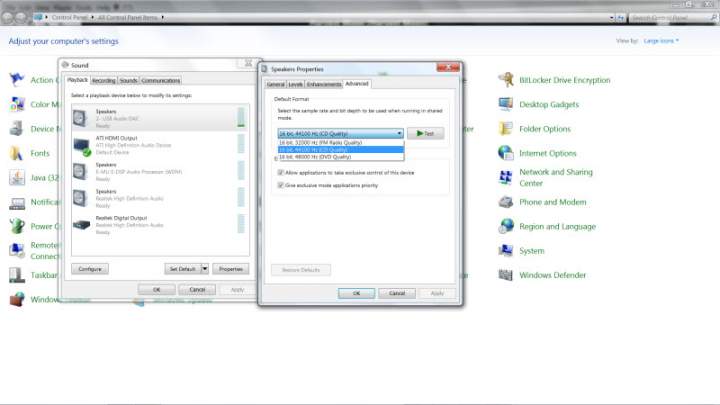
Task: Choose 16 bit 44100 Hz CD Quality option
Action: [x=341, y=150]
